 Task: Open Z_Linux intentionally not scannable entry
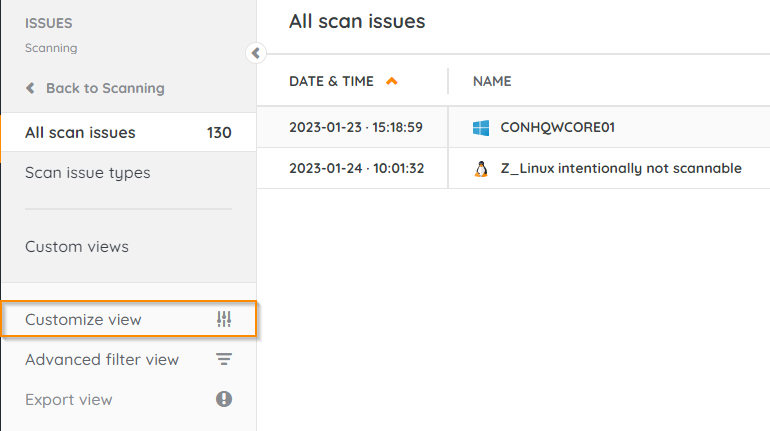(x=621, y=168)
